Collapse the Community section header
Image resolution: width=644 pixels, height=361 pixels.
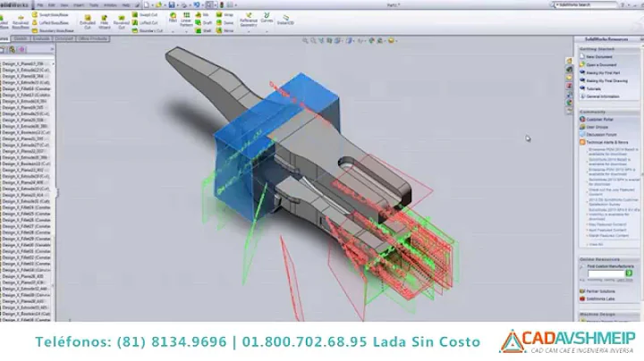click(609, 112)
